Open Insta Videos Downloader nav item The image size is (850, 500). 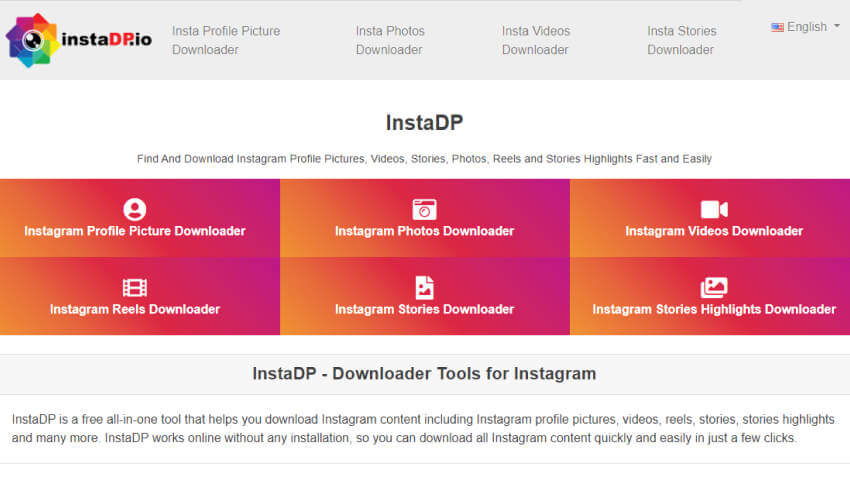point(536,40)
